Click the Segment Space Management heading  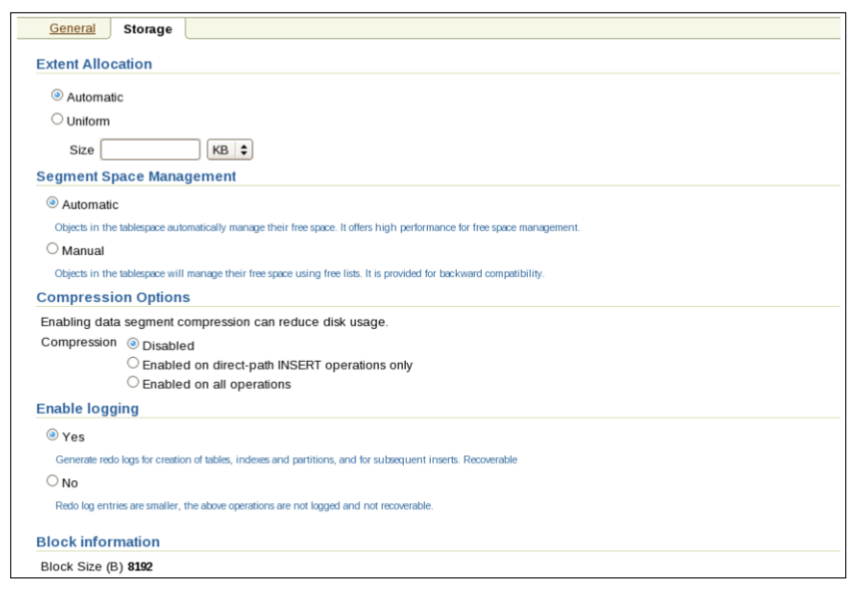pos(136,176)
